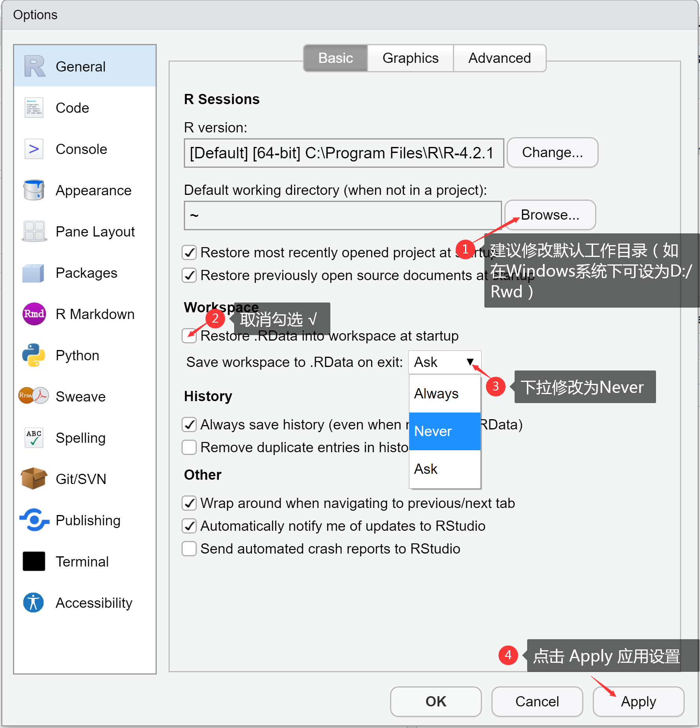Toggle Restore .RData into workspace checkbox
The width and height of the screenshot is (700, 728).
coord(189,336)
